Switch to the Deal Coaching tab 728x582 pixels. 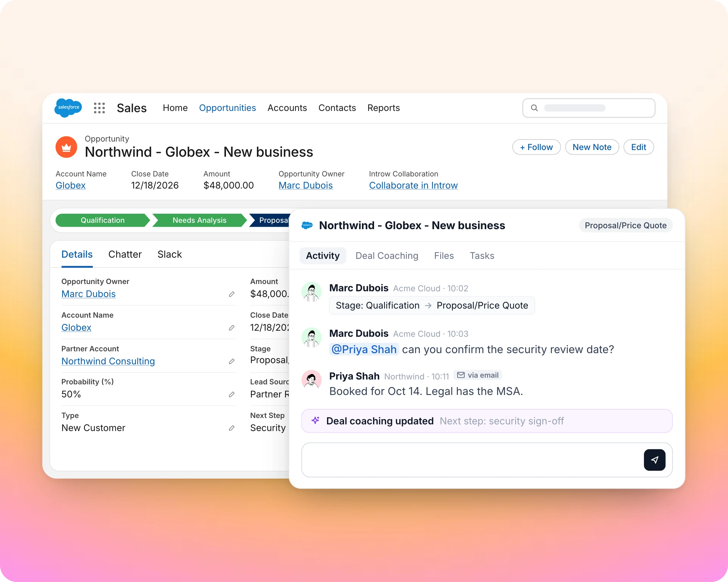(387, 256)
